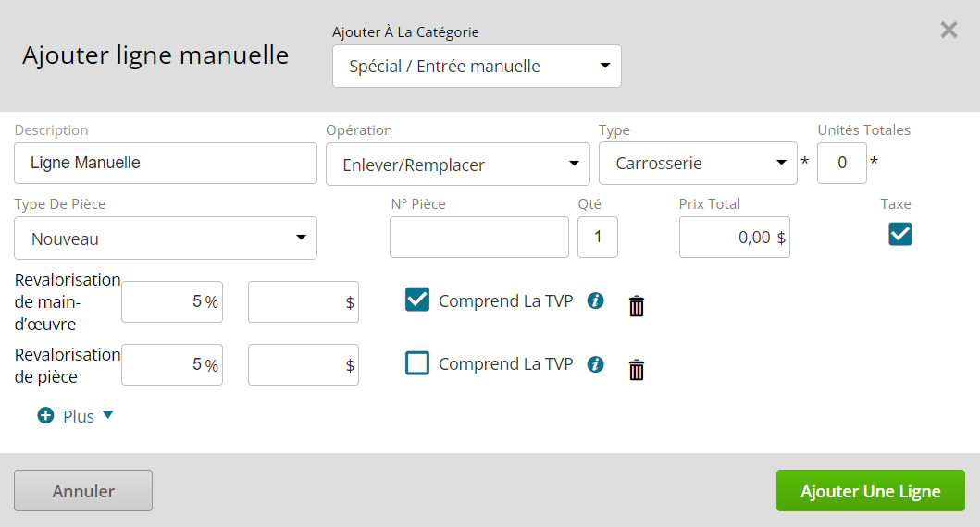The width and height of the screenshot is (980, 527).
Task: Open the Type Carrosserie dropdown
Action: tap(698, 164)
